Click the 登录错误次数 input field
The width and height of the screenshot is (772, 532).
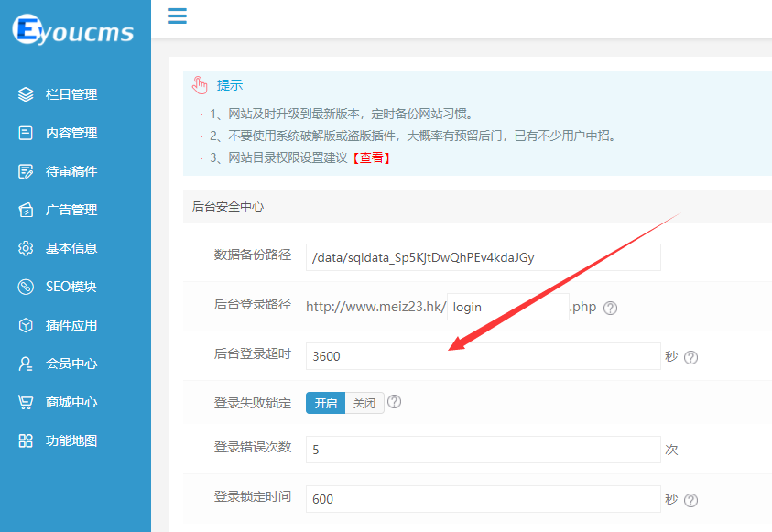[x=483, y=450]
